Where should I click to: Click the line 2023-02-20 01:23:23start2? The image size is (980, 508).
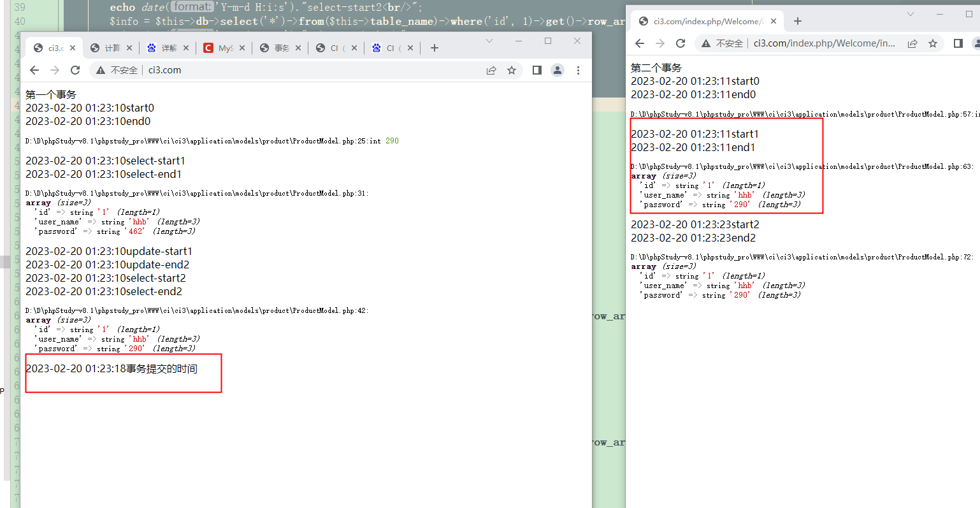pos(695,224)
